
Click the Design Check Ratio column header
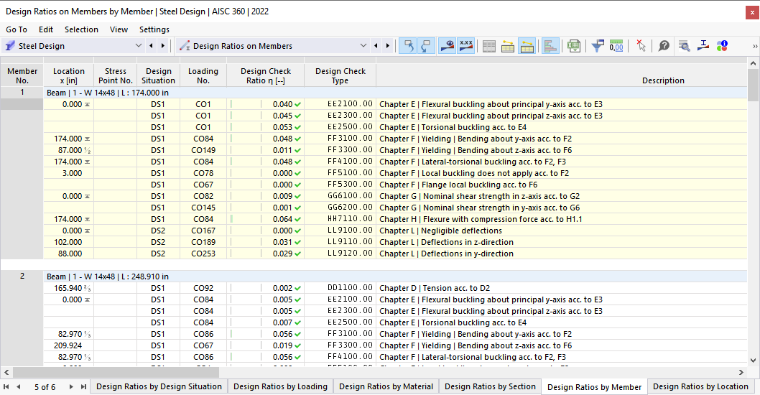click(266, 76)
